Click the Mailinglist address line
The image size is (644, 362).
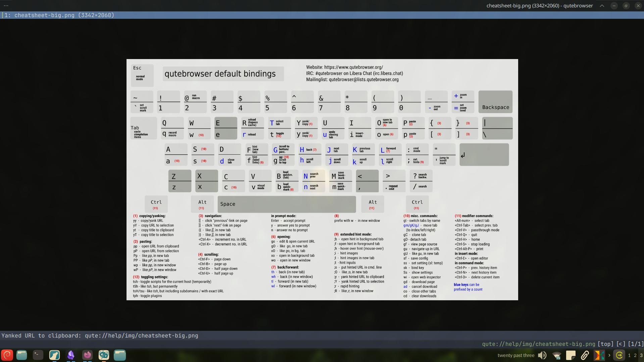[x=352, y=80]
